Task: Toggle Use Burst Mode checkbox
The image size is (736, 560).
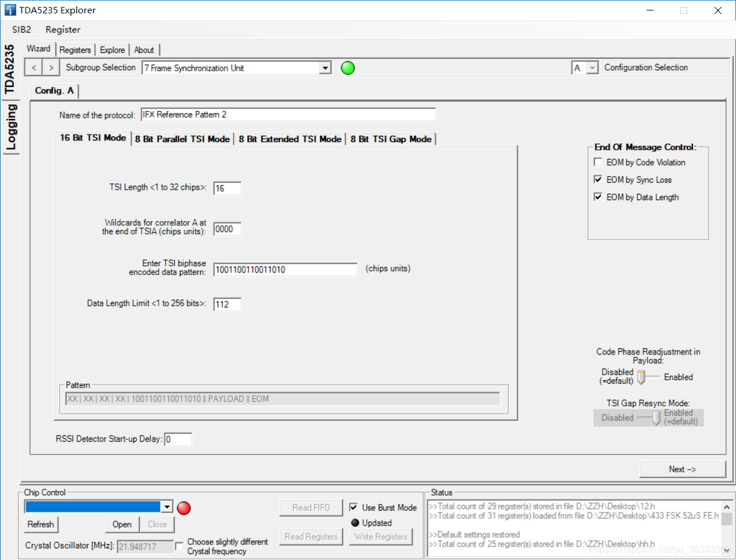Action: (353, 507)
